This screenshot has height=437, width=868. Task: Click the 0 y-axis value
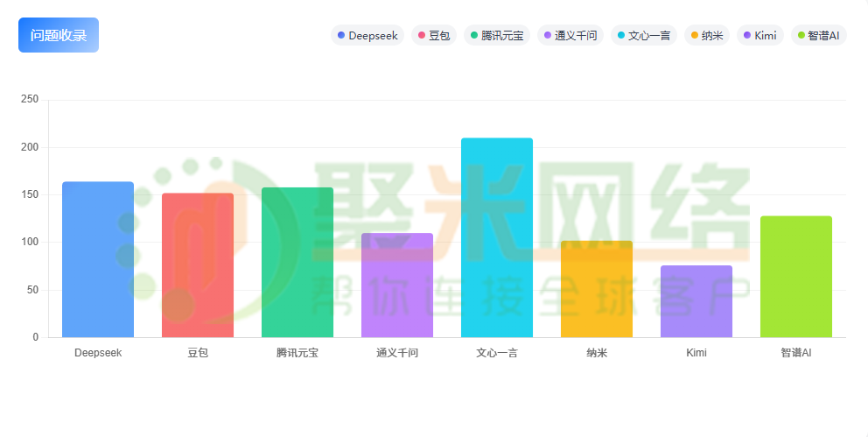point(36,337)
